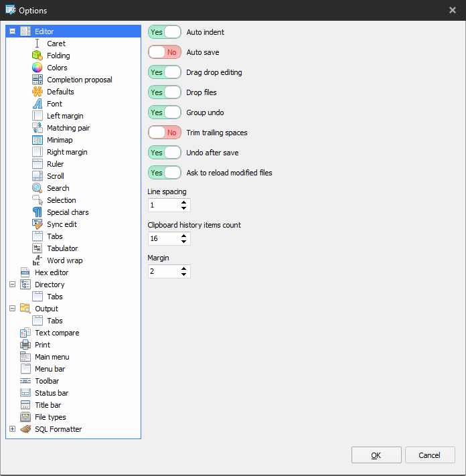Select the Folding cube icon
The width and height of the screenshot is (466, 476).
pyautogui.click(x=37, y=56)
